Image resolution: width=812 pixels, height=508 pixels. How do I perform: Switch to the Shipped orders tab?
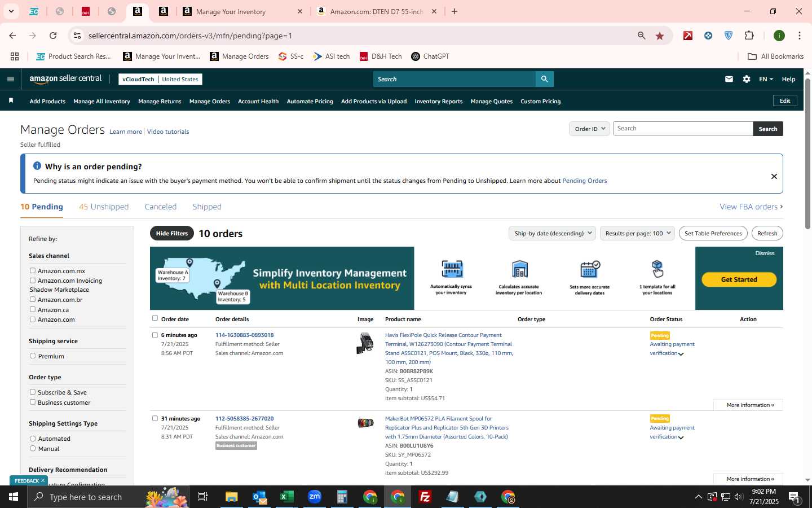(207, 207)
